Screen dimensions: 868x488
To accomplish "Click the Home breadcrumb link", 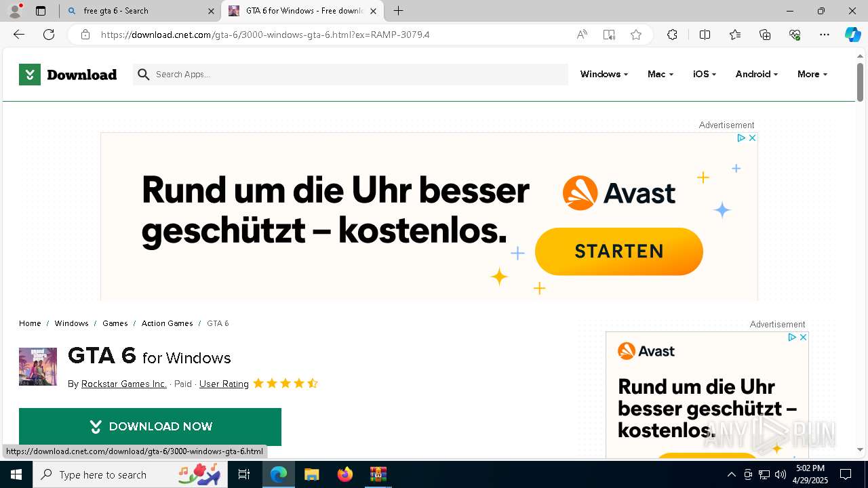I will pyautogui.click(x=30, y=323).
